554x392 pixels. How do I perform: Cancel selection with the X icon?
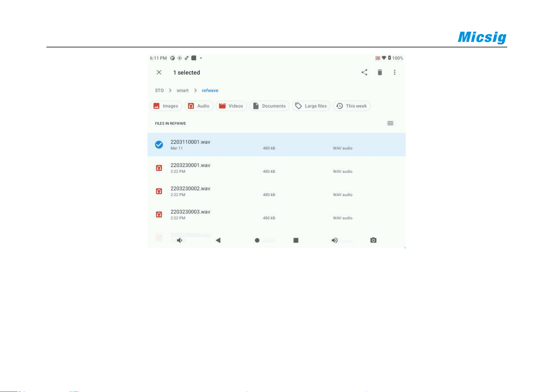(x=159, y=72)
